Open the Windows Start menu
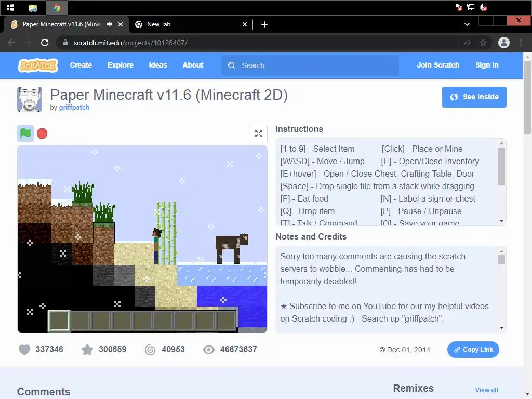 coord(10,7)
